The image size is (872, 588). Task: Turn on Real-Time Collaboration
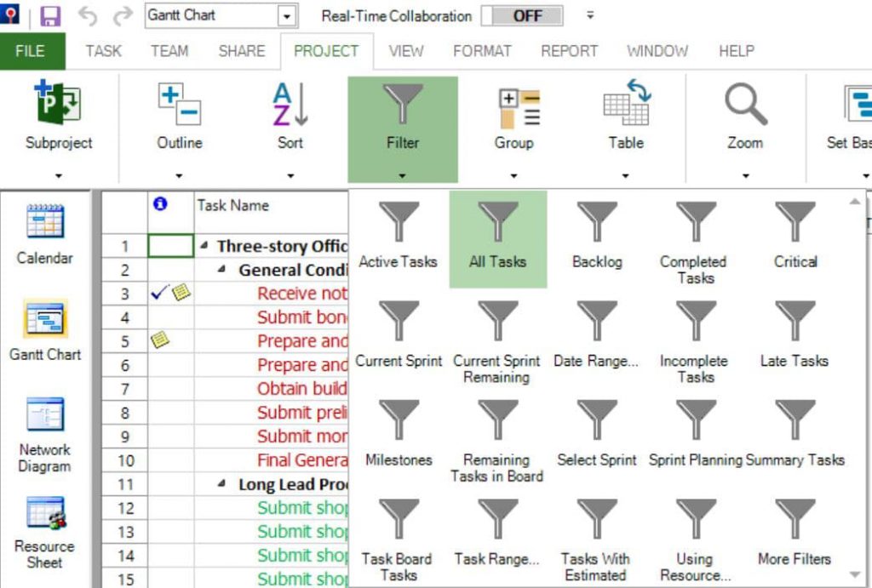point(521,16)
